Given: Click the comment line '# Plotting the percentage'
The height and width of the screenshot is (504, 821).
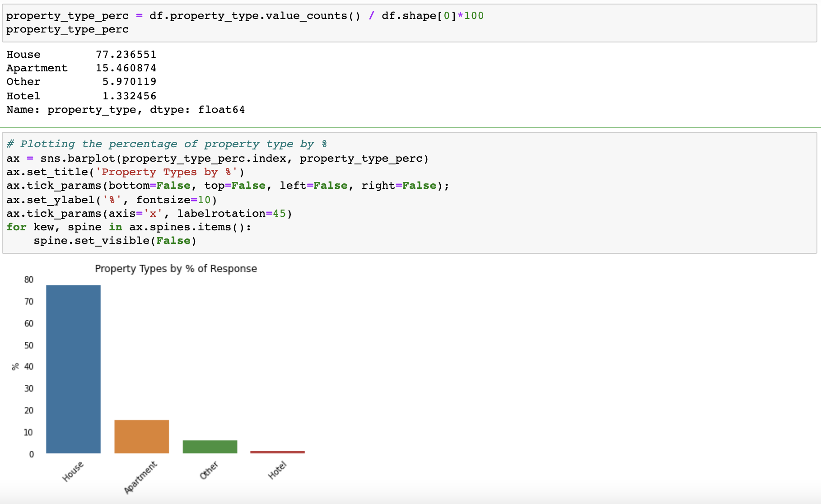Looking at the screenshot, I should click(167, 144).
